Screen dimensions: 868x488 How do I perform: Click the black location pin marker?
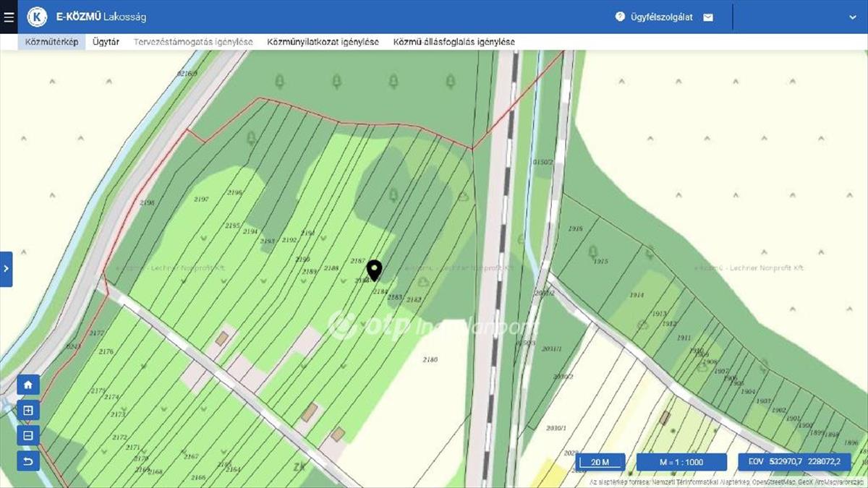374,269
